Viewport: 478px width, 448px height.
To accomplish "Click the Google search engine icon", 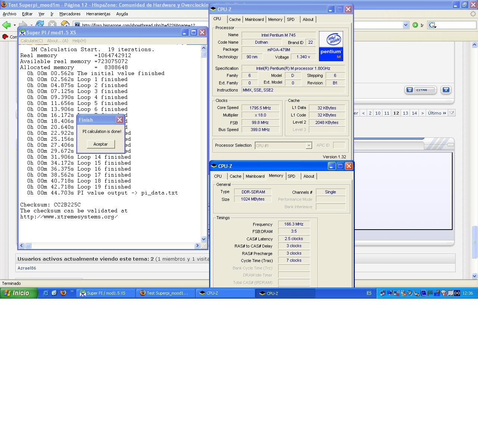I will point(432,25).
